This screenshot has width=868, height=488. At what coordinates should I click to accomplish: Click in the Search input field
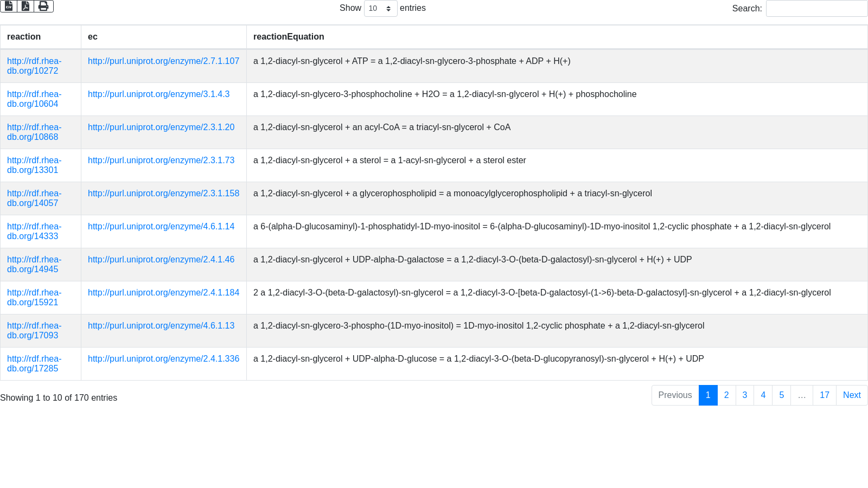[x=816, y=9]
